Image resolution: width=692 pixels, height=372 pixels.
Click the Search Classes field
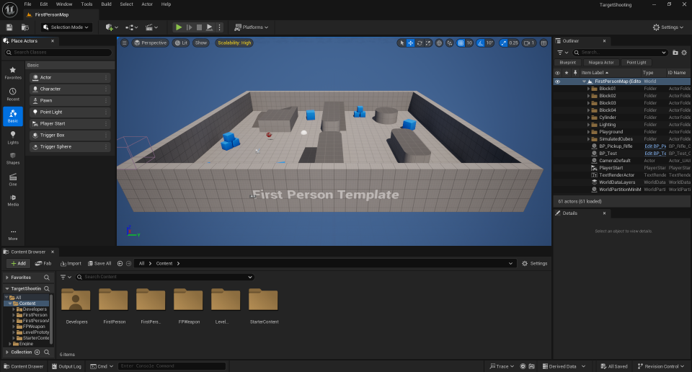[x=58, y=52]
